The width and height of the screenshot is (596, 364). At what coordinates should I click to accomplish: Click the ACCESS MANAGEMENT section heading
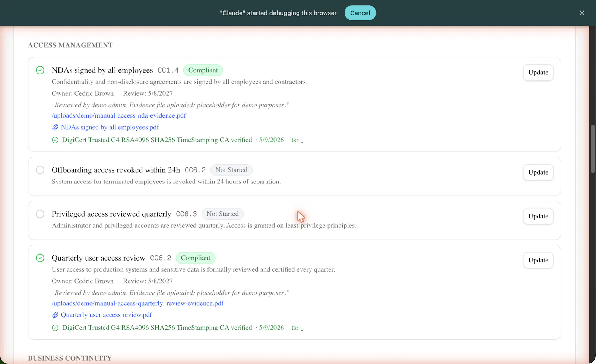pos(70,45)
